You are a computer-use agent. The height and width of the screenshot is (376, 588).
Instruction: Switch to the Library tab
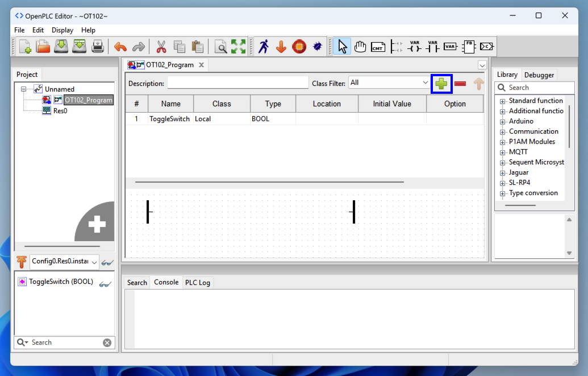pos(507,75)
